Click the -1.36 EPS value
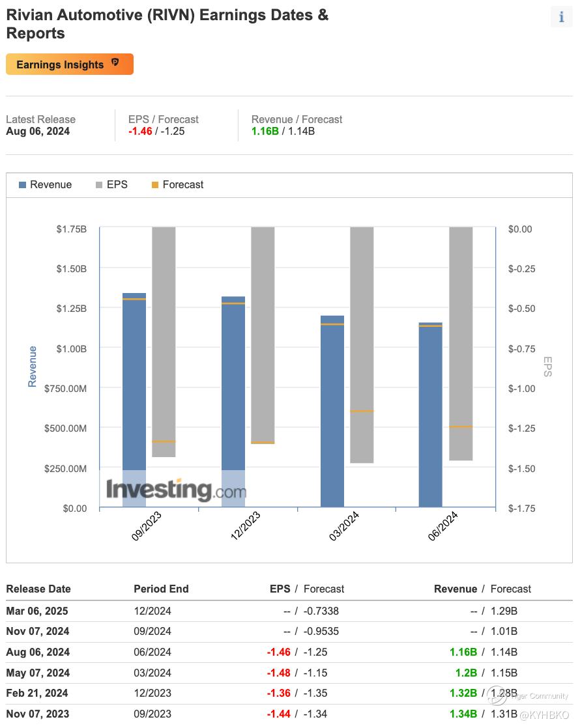Image resolution: width=580 pixels, height=728 pixels. (279, 693)
